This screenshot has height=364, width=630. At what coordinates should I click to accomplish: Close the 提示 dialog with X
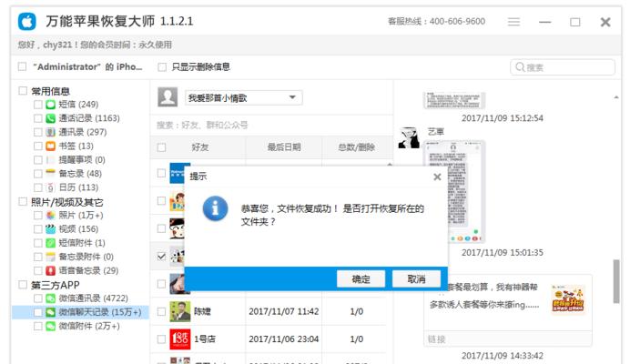pyautogui.click(x=438, y=177)
